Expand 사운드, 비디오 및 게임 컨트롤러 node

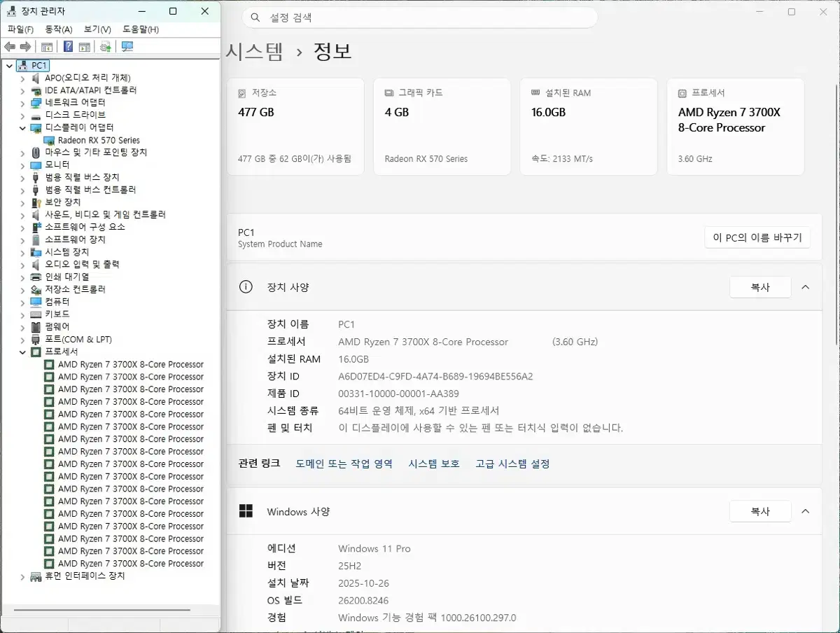22,214
